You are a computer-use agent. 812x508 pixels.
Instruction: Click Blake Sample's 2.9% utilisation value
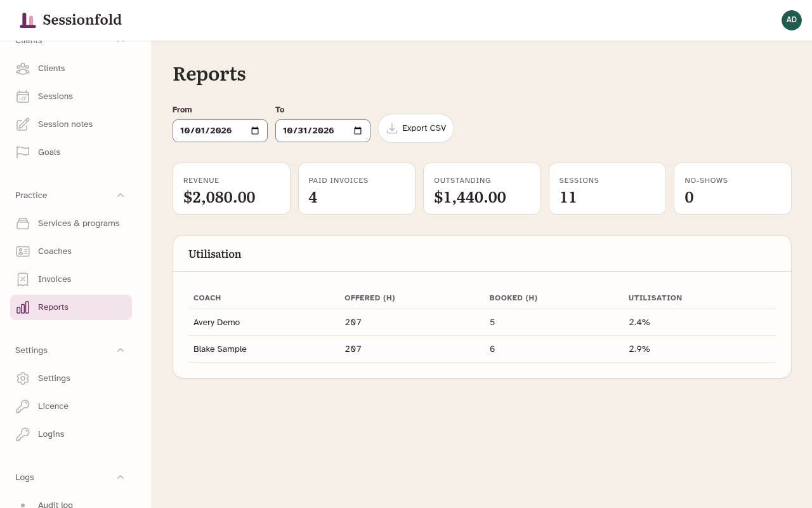click(639, 349)
